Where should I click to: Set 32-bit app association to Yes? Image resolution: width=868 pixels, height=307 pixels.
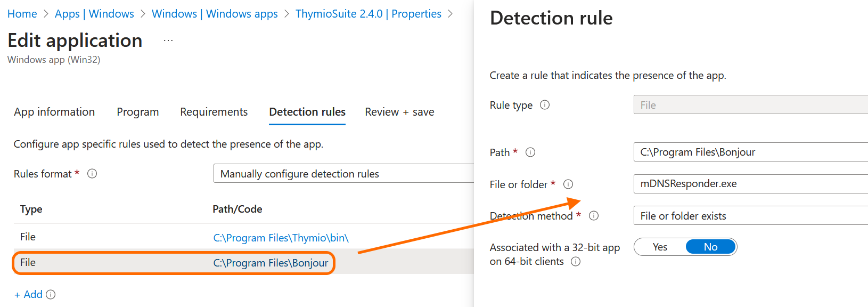click(x=660, y=247)
